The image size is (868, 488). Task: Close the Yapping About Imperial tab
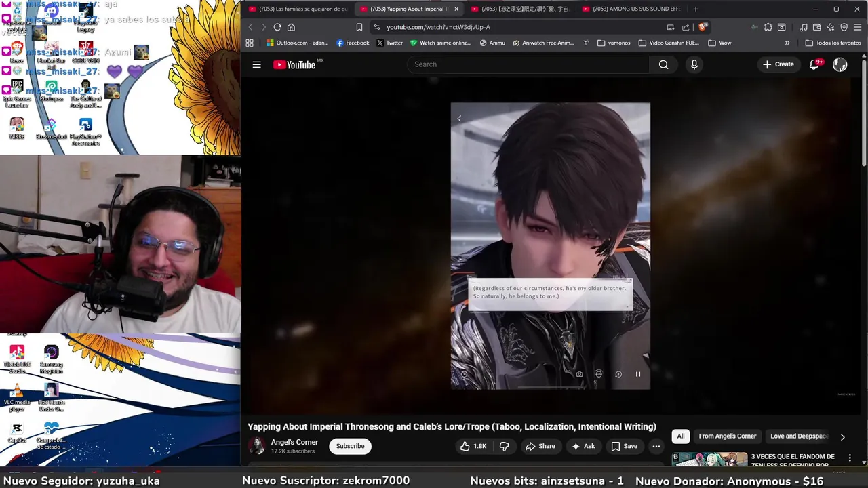456,9
